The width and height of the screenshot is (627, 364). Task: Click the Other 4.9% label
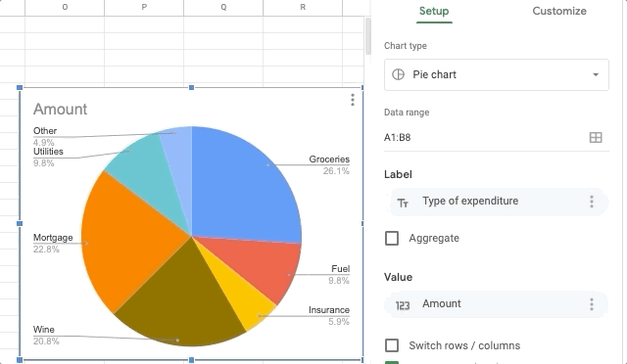(x=45, y=136)
